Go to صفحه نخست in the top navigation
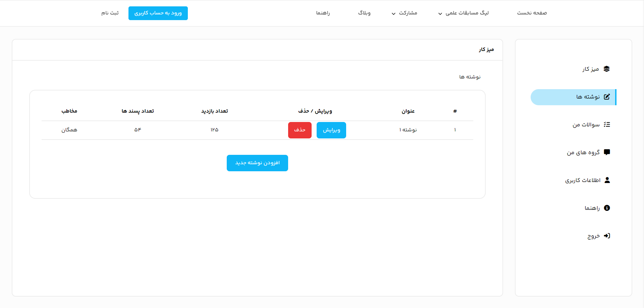644x308 pixels. tap(532, 13)
